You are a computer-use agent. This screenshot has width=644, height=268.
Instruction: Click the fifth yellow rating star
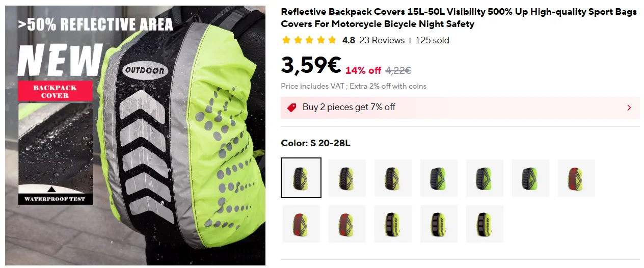pos(332,40)
